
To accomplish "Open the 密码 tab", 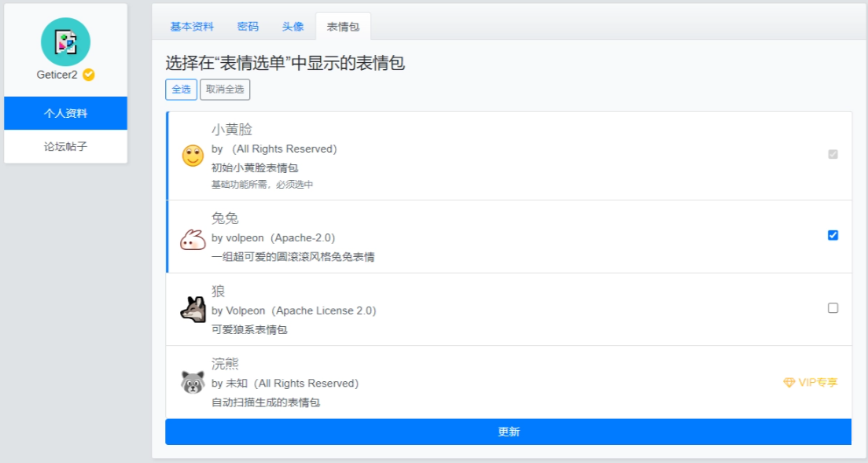I will [248, 27].
